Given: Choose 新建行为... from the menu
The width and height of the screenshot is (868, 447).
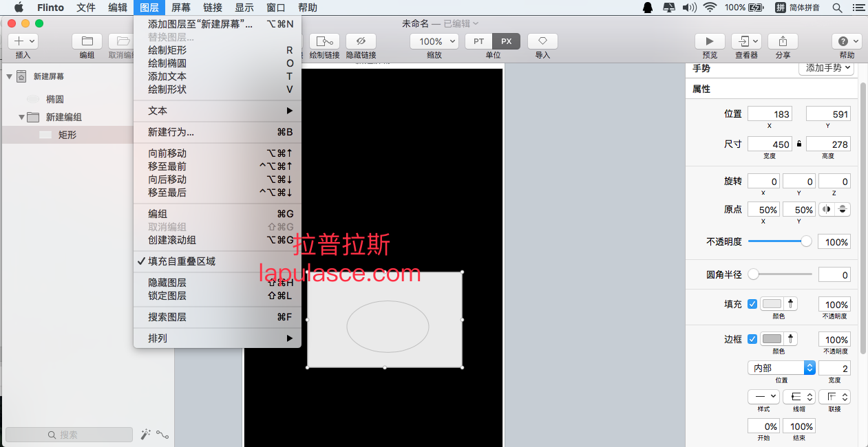Looking at the screenshot, I should [217, 132].
